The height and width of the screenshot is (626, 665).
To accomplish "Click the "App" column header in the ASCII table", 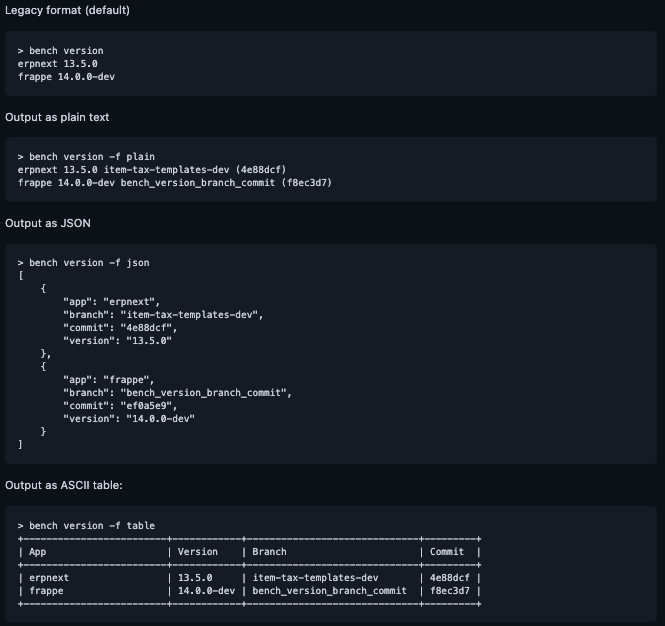I will point(38,552).
